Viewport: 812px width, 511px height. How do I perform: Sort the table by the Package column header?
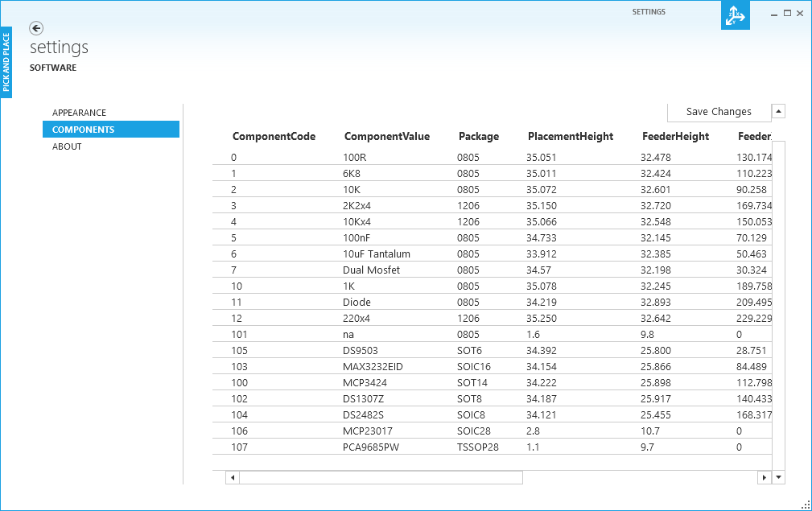[x=478, y=137]
